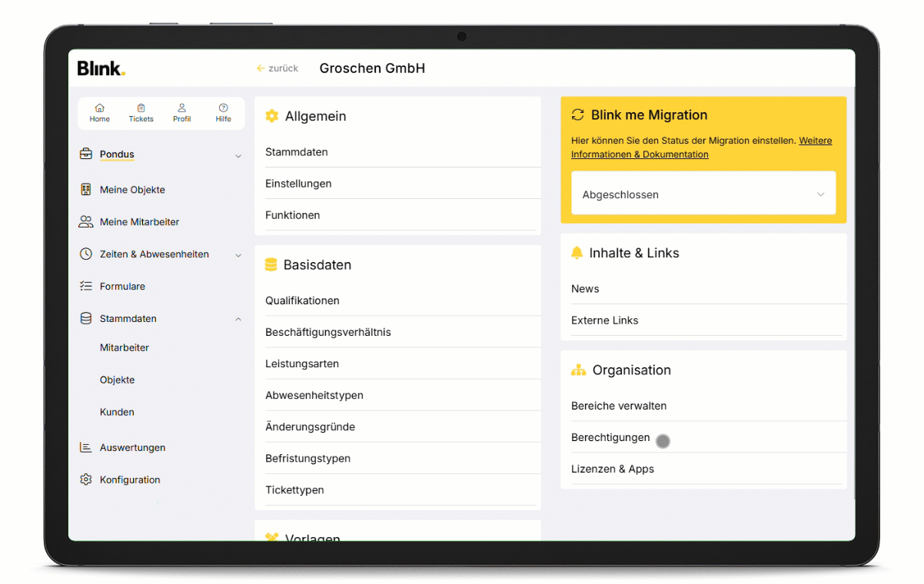Click the Meine Objekte building icon
This screenshot has width=924, height=584.
(86, 189)
